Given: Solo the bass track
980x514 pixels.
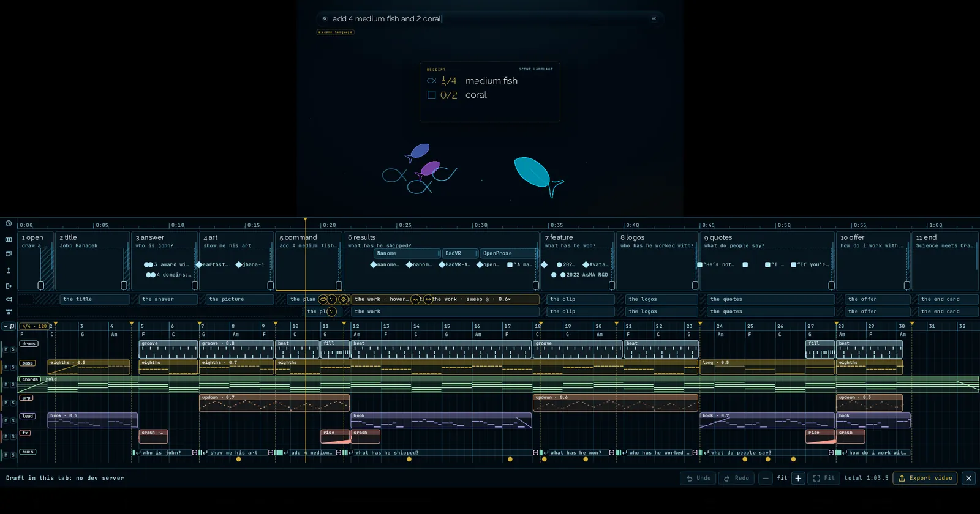Looking at the screenshot, I should 13,367.
